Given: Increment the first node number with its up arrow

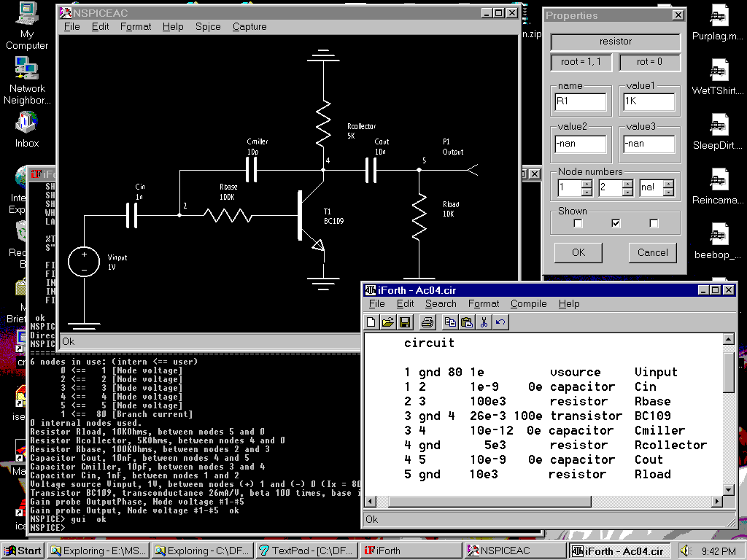Looking at the screenshot, I should pyautogui.click(x=587, y=183).
